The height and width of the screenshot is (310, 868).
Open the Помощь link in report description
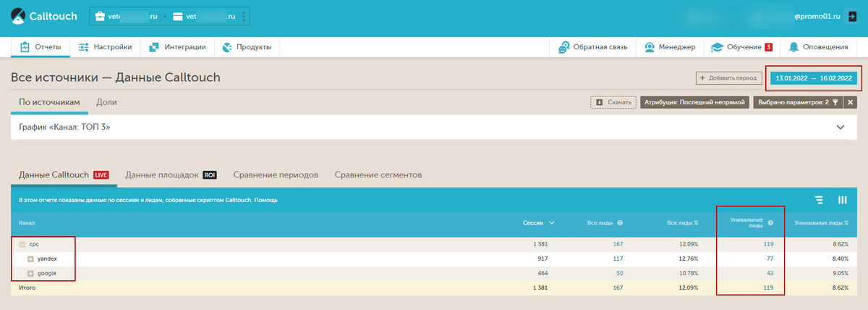(267, 200)
